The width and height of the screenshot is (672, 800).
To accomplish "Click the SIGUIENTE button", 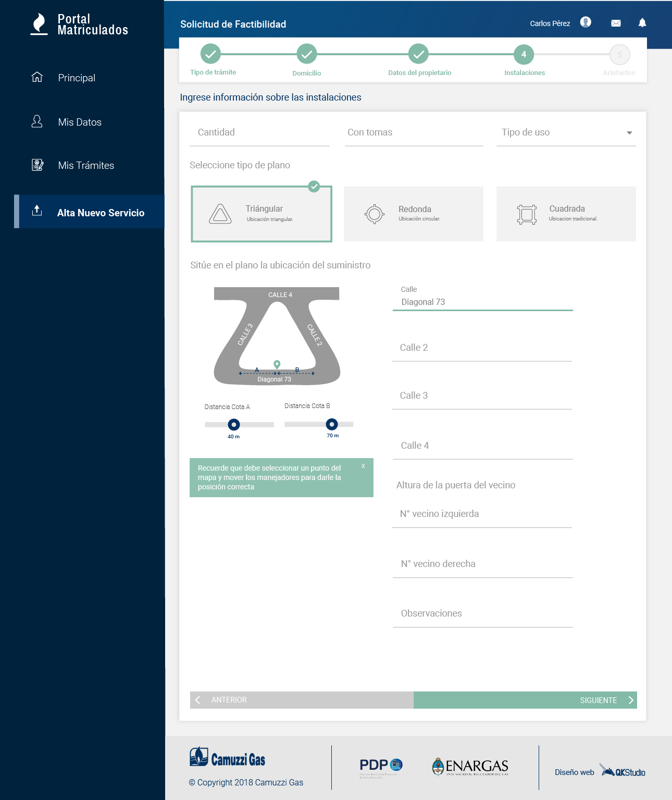I will 525,700.
